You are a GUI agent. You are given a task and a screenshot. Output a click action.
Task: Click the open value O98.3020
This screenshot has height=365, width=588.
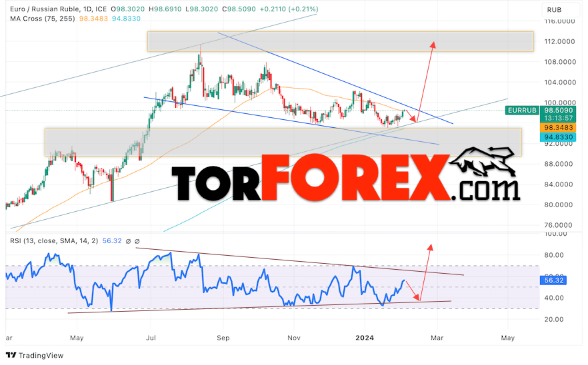[x=128, y=9]
